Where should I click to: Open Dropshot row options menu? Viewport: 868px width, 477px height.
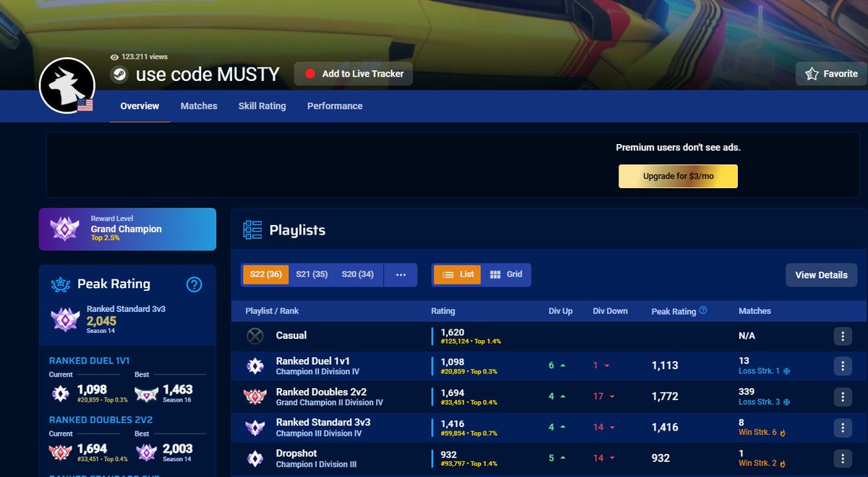tap(843, 458)
